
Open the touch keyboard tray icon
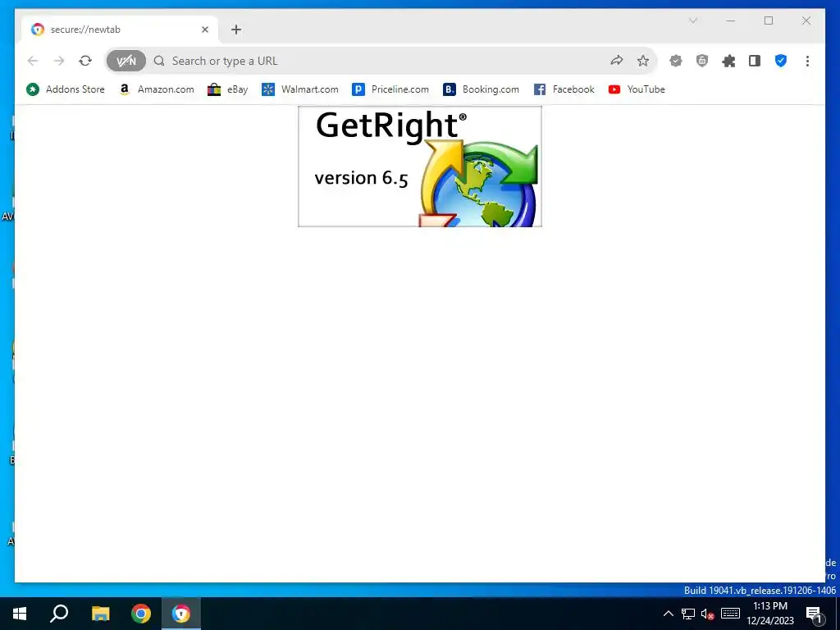[730, 614]
